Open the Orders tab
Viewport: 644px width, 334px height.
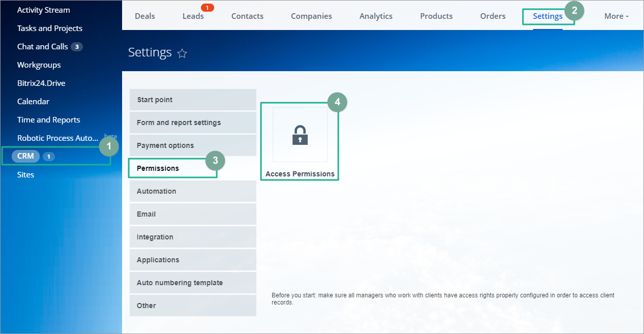tap(492, 16)
